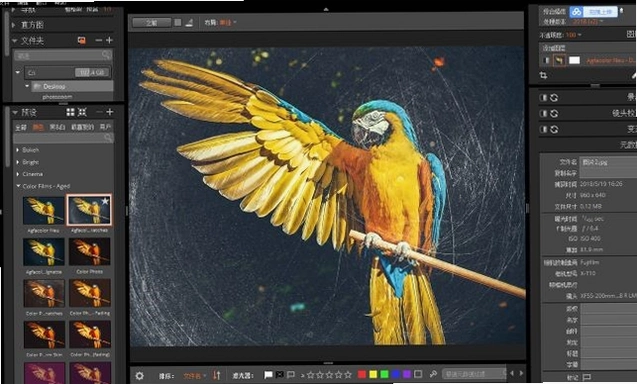Select the 全部 presets tab
This screenshot has width=637, height=384.
[21, 127]
